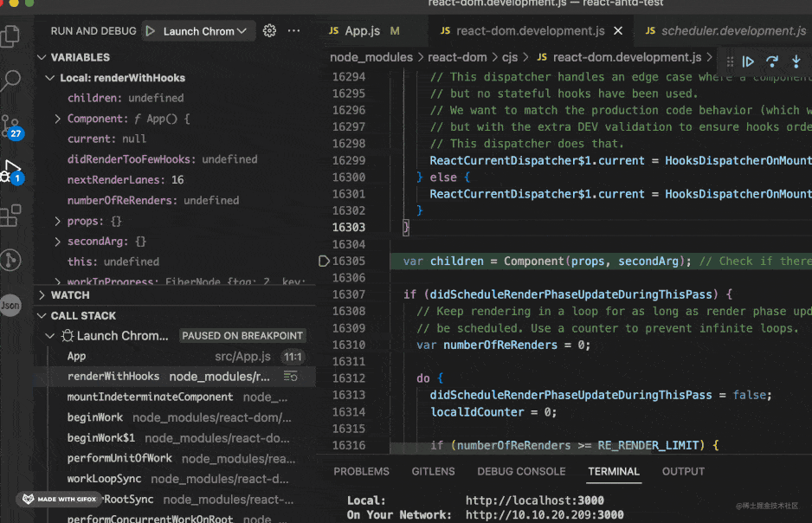The image size is (812, 523).
Task: Switch to the DEBUG CONSOLE tab
Action: [x=521, y=471]
